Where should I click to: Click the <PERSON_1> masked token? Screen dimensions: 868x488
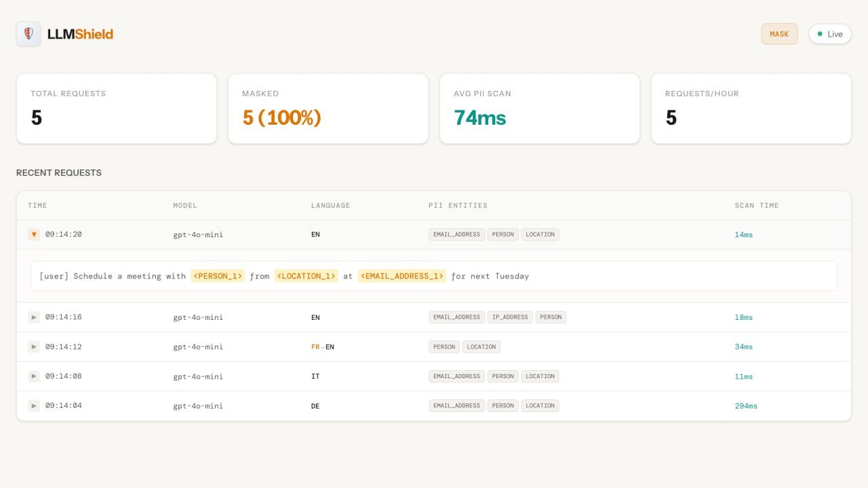click(218, 276)
